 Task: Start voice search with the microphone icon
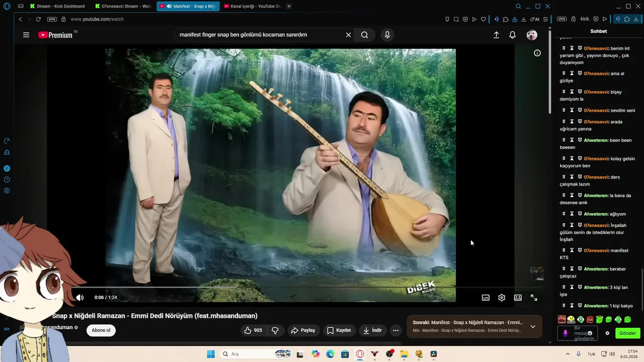[387, 35]
